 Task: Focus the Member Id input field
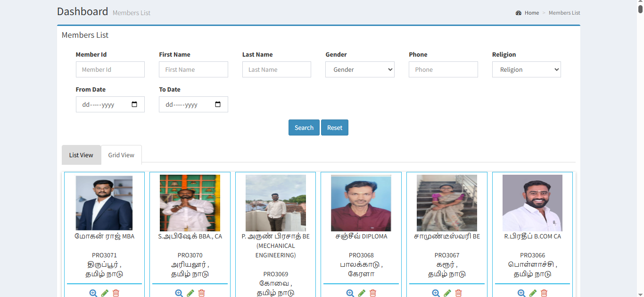point(110,69)
